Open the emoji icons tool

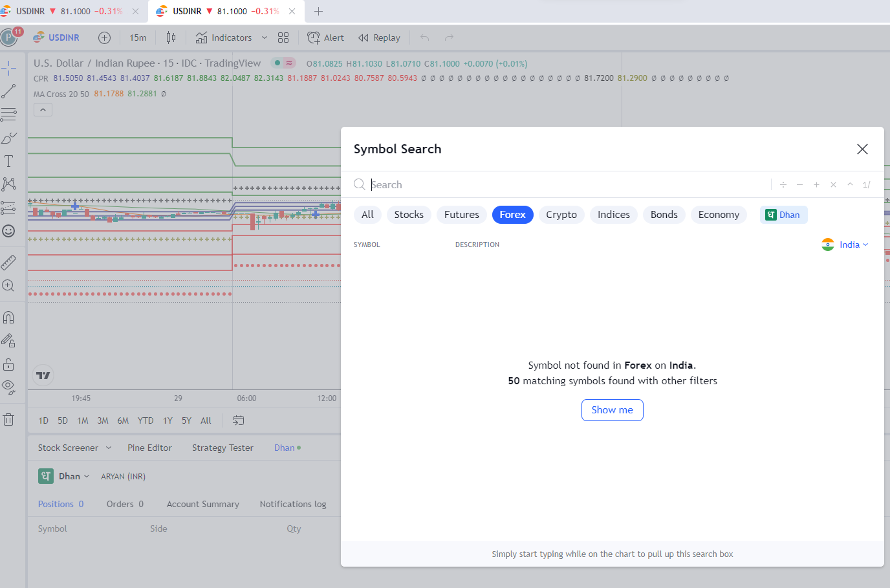point(8,231)
